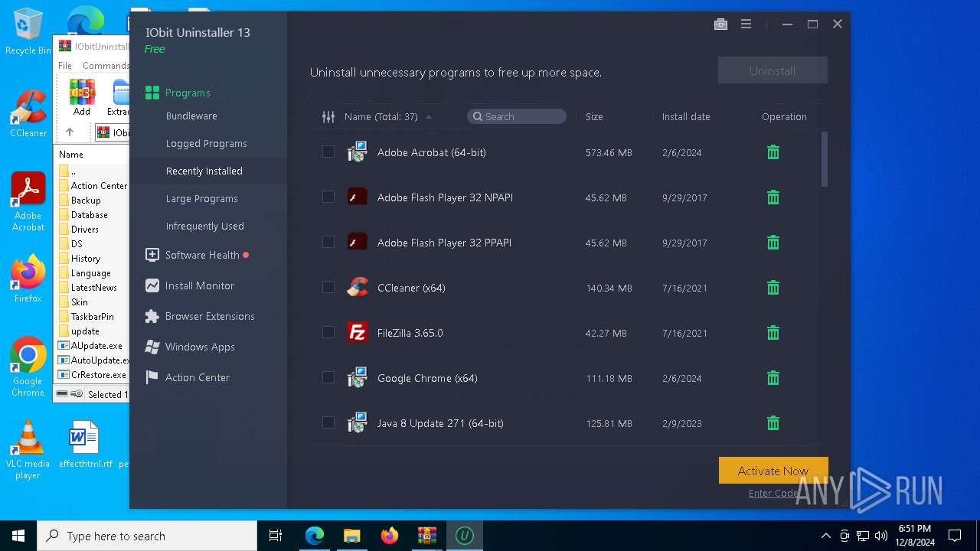
Task: Click the Browser Extensions puzzle icon
Action: click(152, 316)
